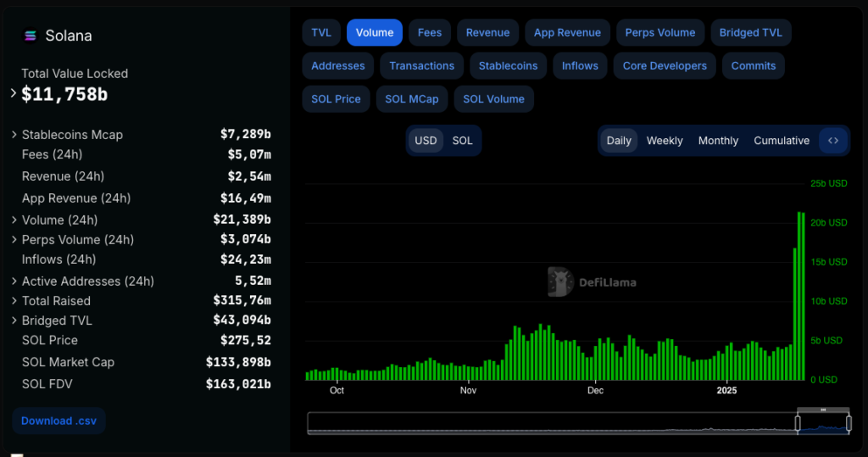Switch to Weekly interval
The height and width of the screenshot is (457, 868).
(664, 141)
